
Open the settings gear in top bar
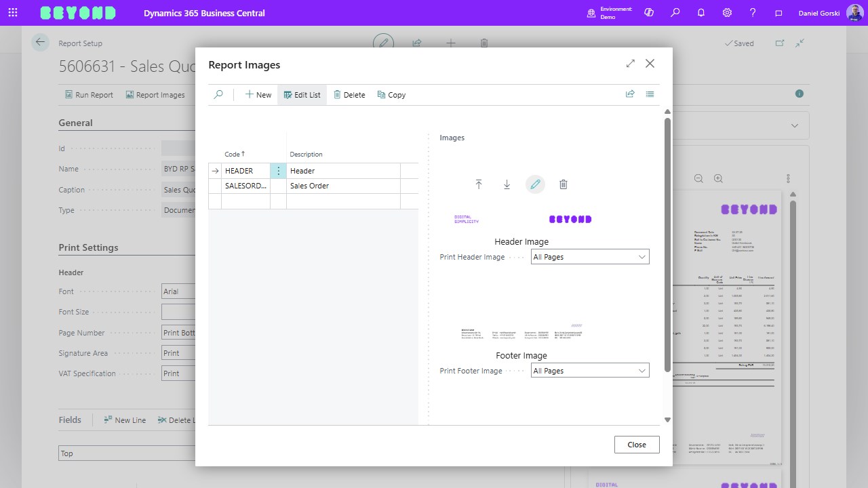pyautogui.click(x=727, y=13)
